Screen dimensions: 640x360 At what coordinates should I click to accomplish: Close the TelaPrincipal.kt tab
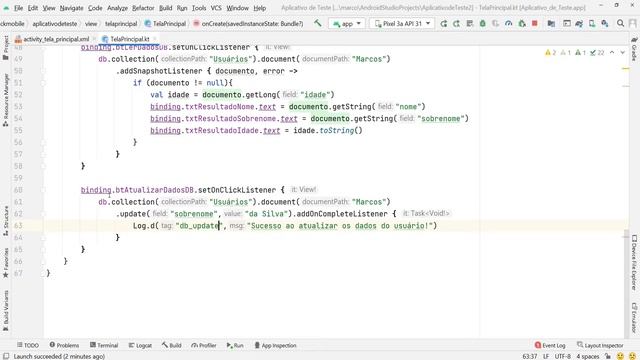(x=155, y=39)
